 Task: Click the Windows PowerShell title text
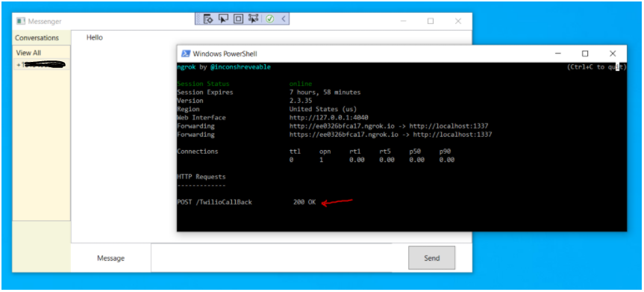pos(225,54)
